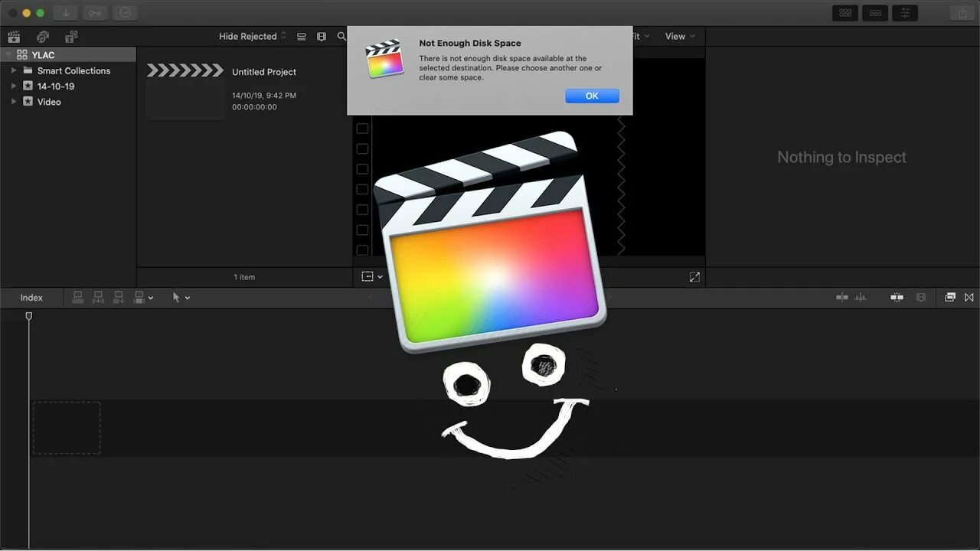Toggle the Timeline visibility button
980x551 pixels.
[875, 13]
